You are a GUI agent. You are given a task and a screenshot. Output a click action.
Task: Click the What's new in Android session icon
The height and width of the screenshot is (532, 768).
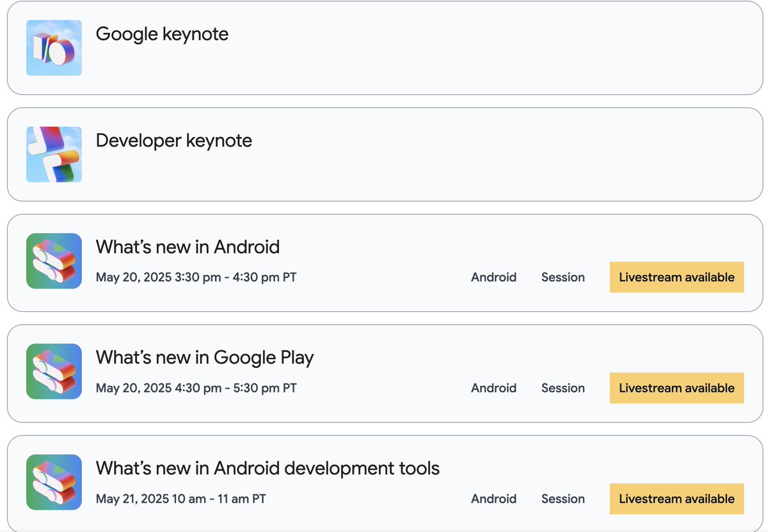(54, 261)
